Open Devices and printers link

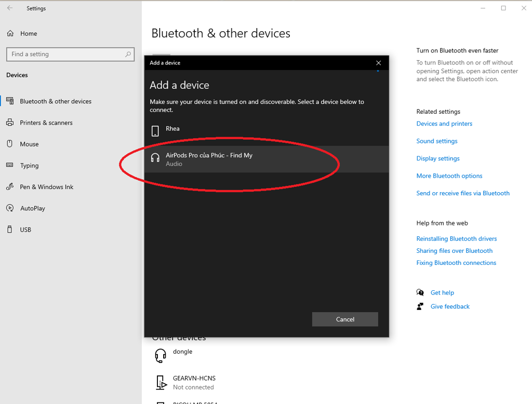[x=444, y=124]
